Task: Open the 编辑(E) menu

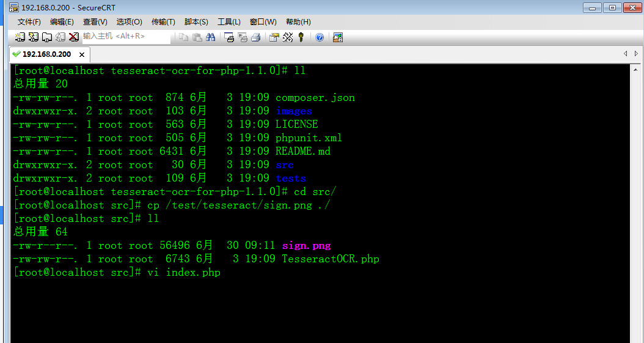Action: [62, 22]
